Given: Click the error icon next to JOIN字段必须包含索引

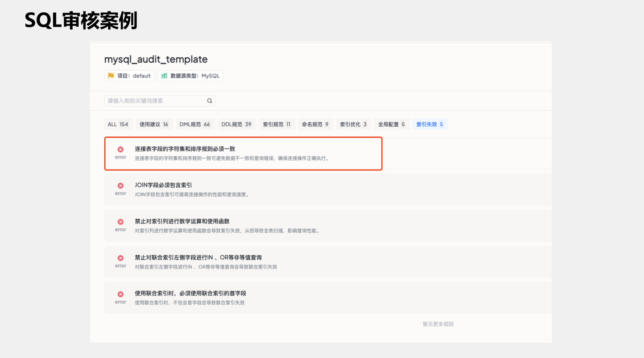Looking at the screenshot, I should coord(121,186).
